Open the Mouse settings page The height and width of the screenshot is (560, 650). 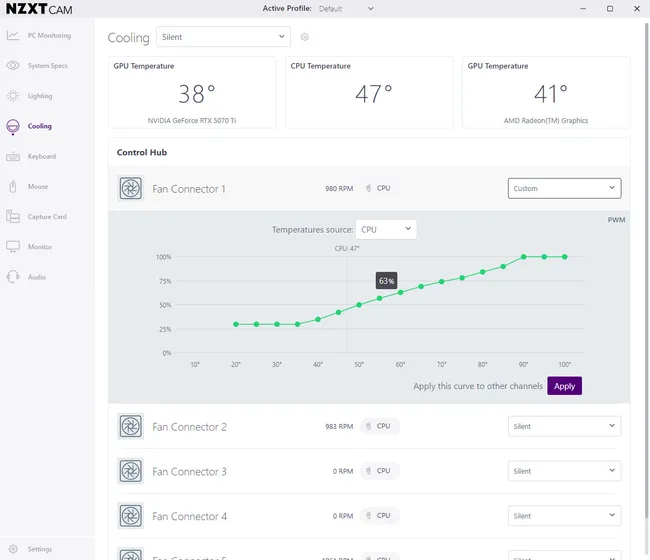(37, 186)
